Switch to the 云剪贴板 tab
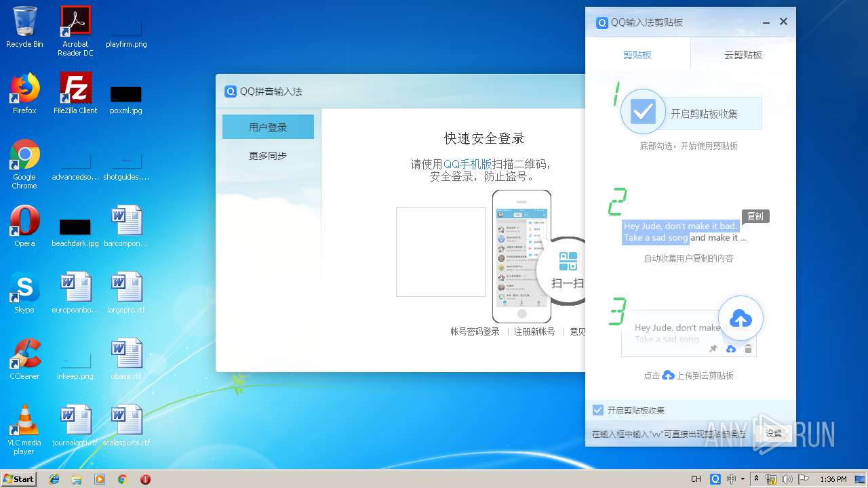868x488 pixels. [x=743, y=54]
